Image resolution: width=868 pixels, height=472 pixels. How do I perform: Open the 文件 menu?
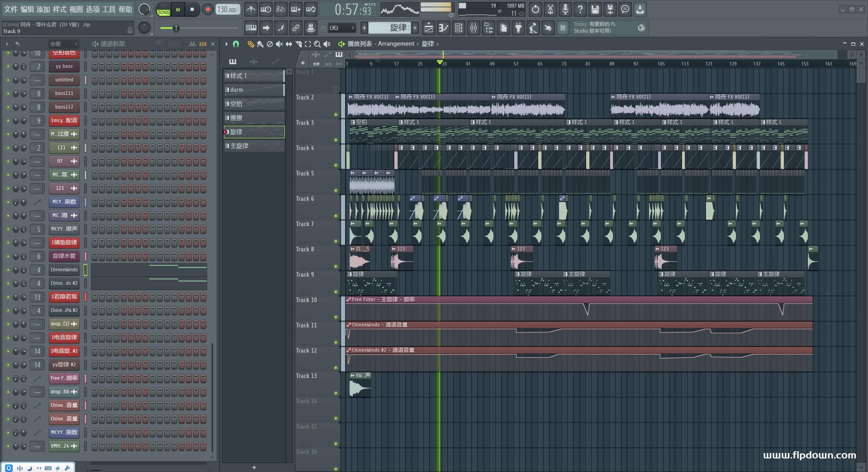[11, 9]
